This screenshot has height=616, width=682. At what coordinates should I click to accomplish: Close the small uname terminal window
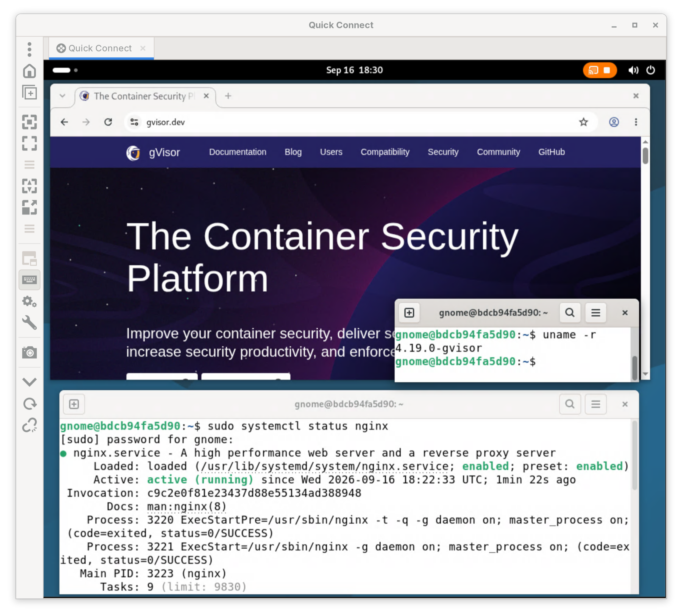(x=625, y=313)
